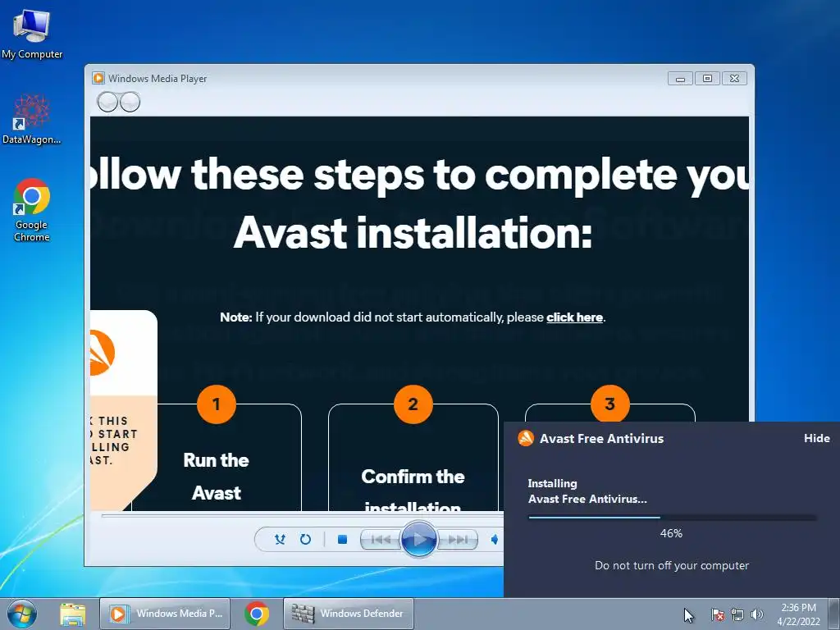This screenshot has width=840, height=630.
Task: Click step 1 'Run the Avast' card
Action: point(217,458)
